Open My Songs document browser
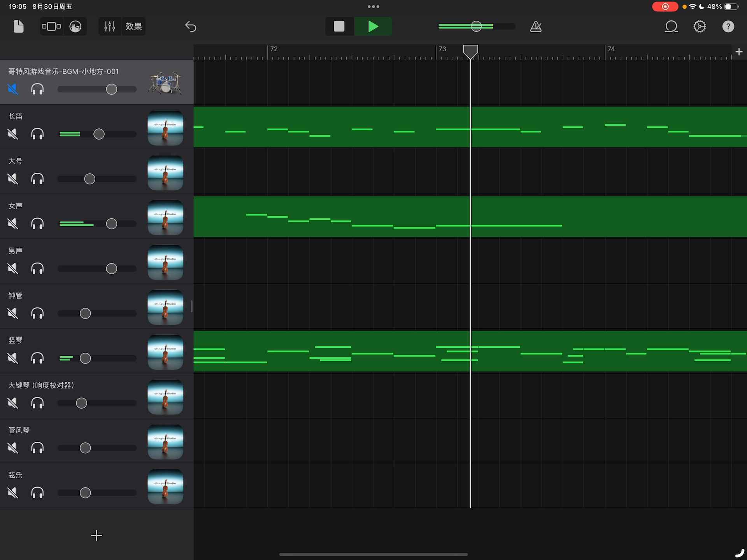 (18, 26)
